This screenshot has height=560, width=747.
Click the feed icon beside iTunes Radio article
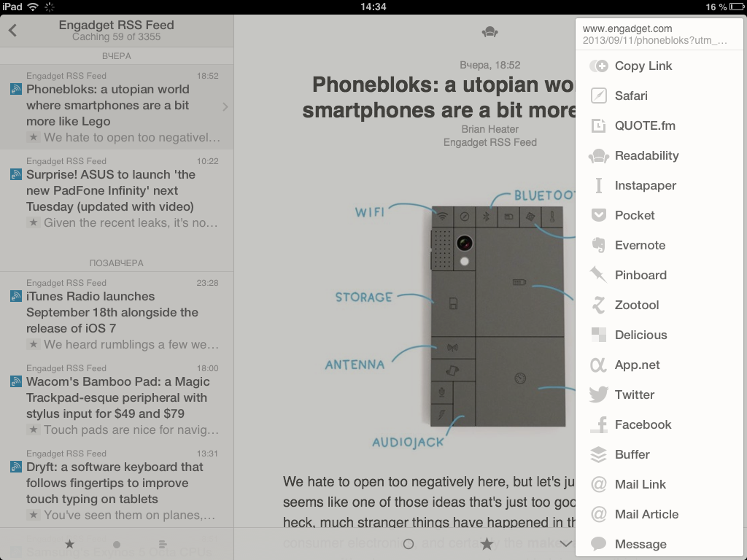click(16, 296)
